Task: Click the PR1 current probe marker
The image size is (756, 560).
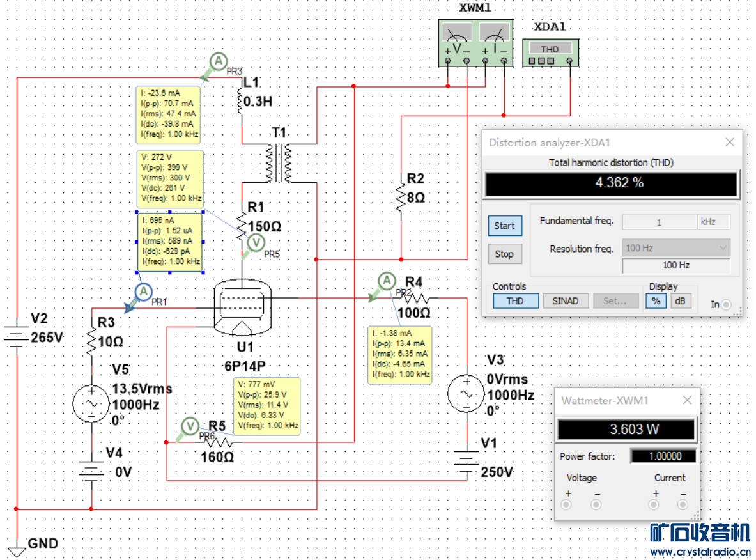Action: (143, 292)
